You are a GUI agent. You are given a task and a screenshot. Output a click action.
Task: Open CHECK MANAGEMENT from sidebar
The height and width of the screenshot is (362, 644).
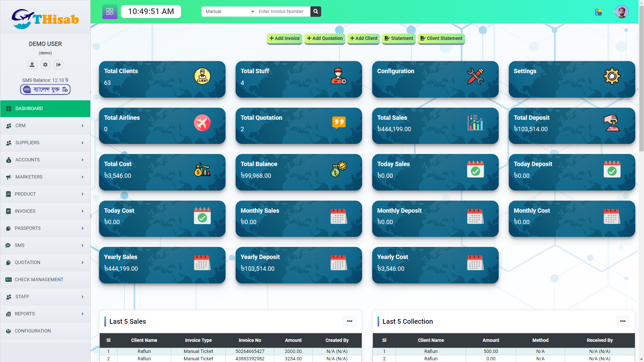click(x=45, y=279)
